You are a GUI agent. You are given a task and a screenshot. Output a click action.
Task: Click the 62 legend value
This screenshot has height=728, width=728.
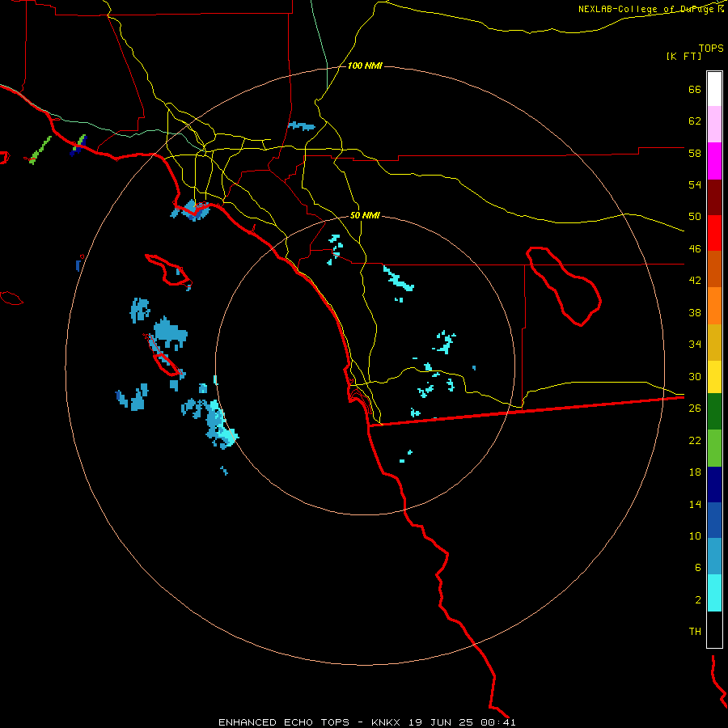[x=695, y=121]
